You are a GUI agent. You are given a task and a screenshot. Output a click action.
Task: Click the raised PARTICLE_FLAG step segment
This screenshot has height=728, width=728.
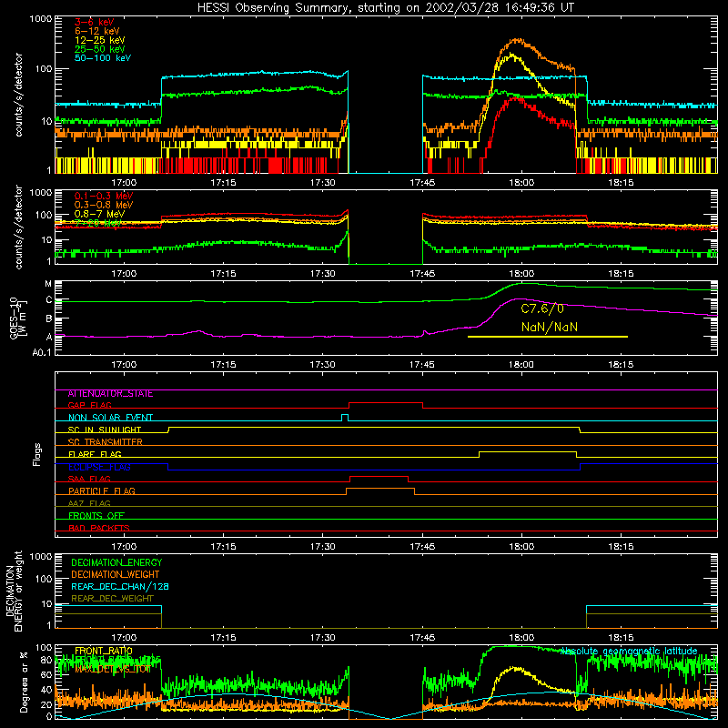pos(380,489)
